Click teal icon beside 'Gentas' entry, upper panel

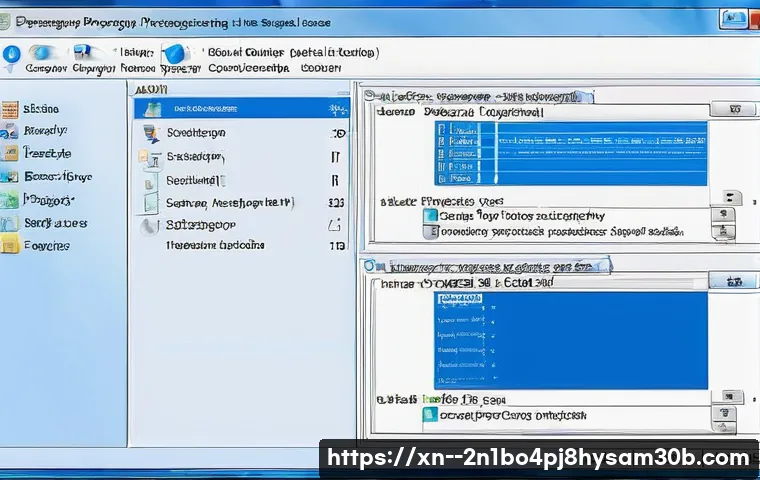tap(430, 215)
